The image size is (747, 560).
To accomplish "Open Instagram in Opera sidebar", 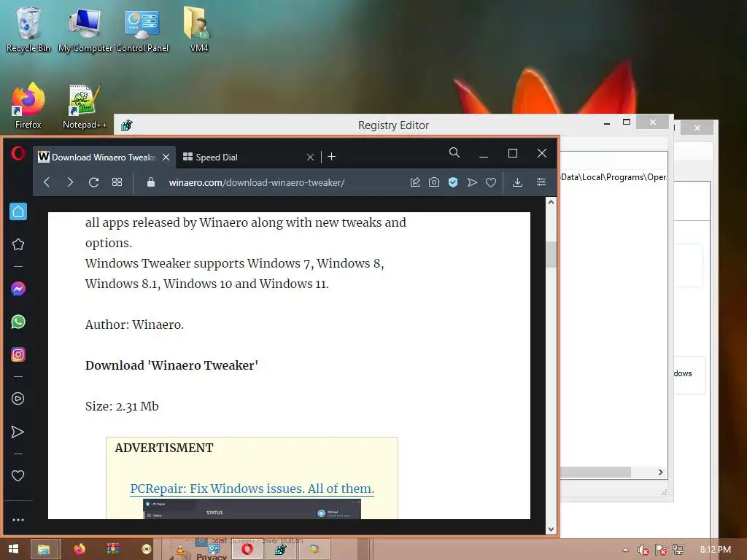I will point(18,355).
